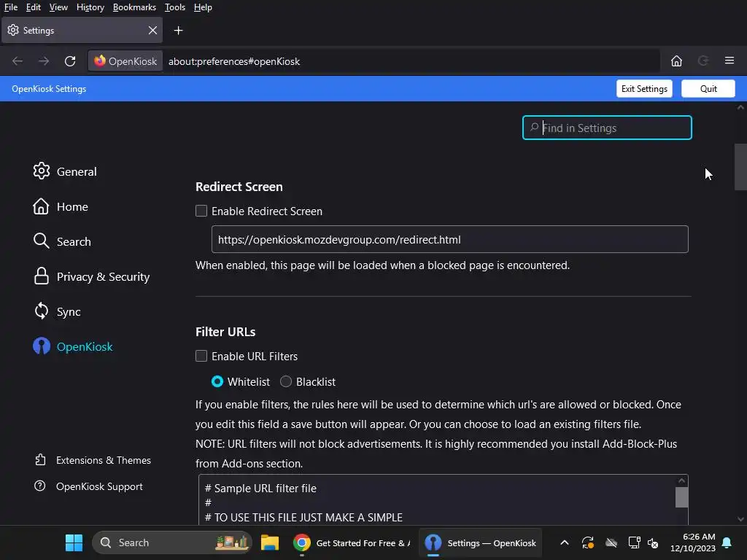Open the Home settings category
The image size is (747, 560).
(61, 206)
